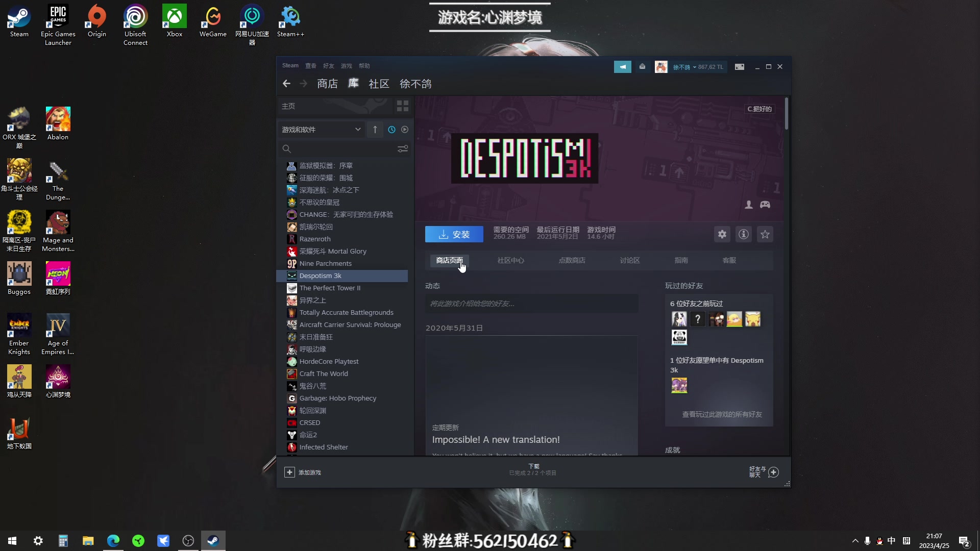Open the 社区中心 tab
The height and width of the screenshot is (551, 980).
click(x=510, y=260)
